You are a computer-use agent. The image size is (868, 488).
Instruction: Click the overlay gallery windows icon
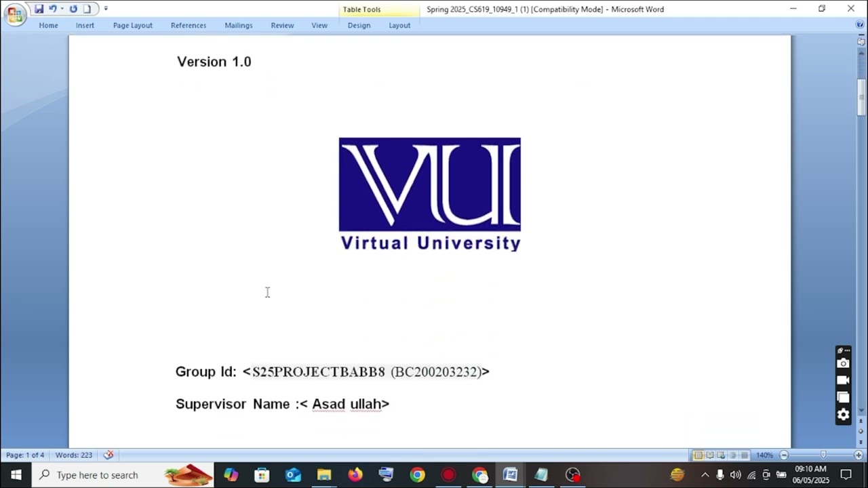click(843, 397)
